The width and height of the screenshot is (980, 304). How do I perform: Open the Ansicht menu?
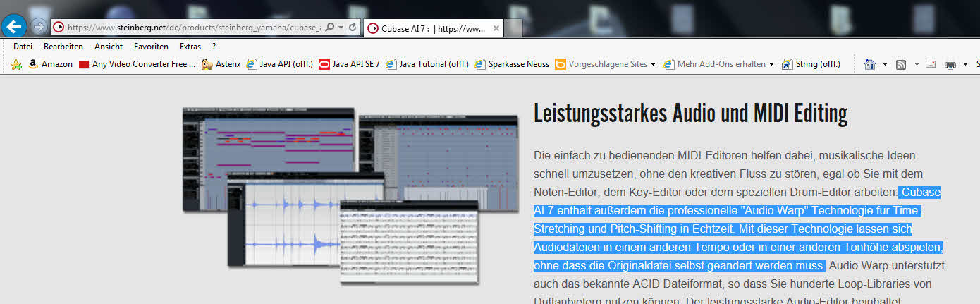[x=109, y=47]
